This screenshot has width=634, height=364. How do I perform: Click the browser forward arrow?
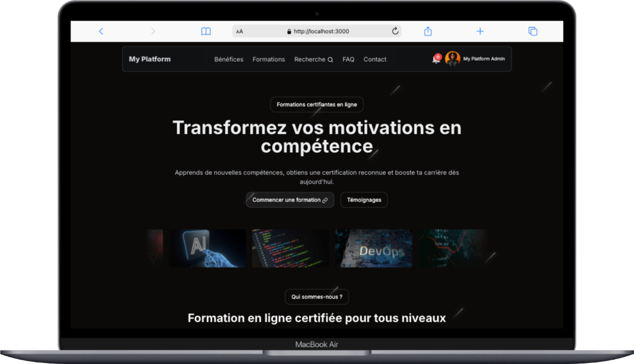point(153,31)
